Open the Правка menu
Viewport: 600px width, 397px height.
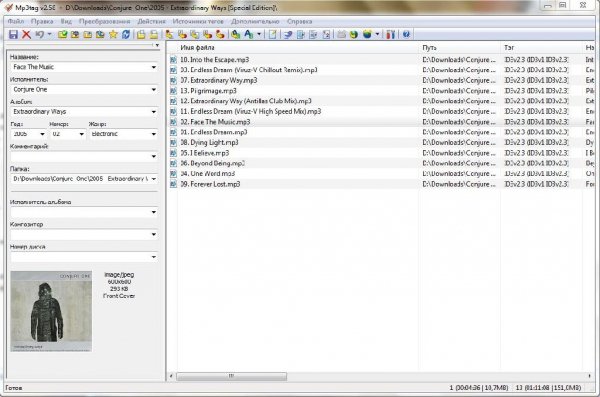point(42,21)
